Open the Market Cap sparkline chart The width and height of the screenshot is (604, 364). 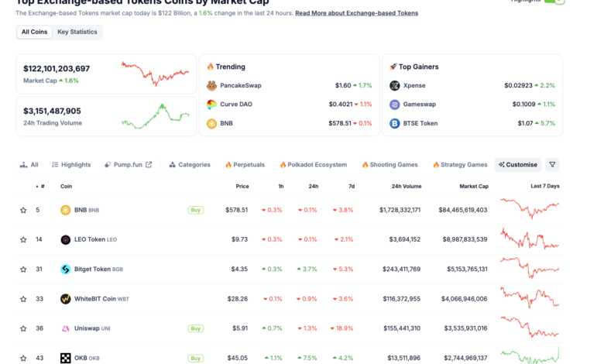(x=155, y=74)
